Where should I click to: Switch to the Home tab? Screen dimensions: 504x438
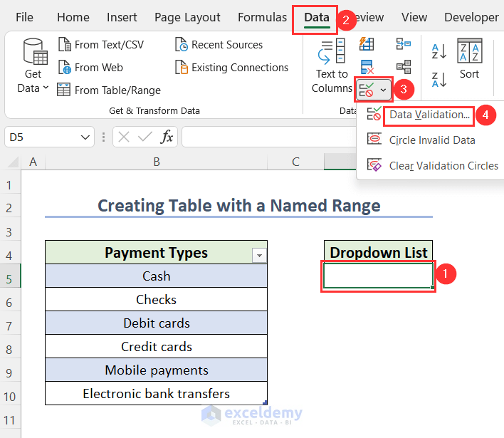click(73, 17)
